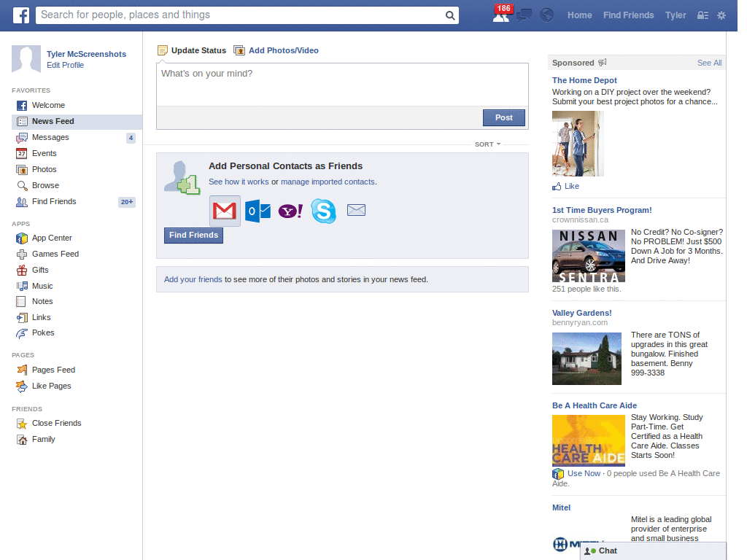The height and width of the screenshot is (560, 747).
Task: Open Be A Health Care Aide ad title
Action: point(595,405)
